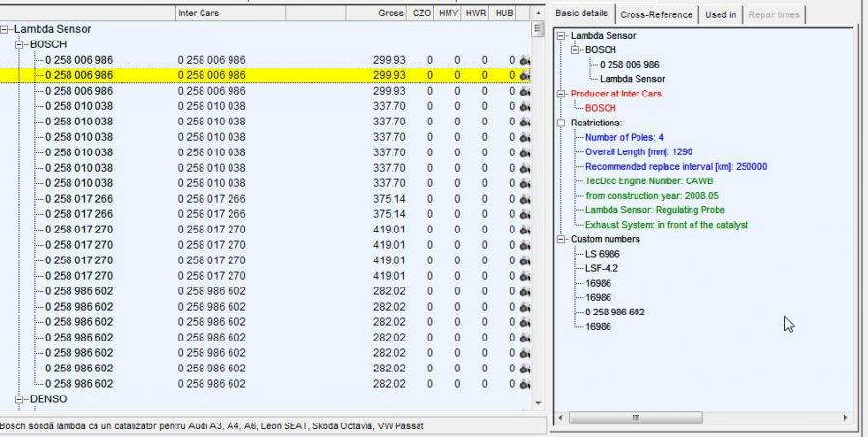Open the Used in tab

pos(720,14)
